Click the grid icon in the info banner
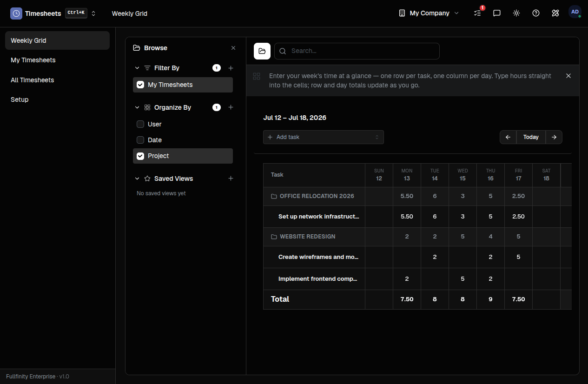The height and width of the screenshot is (384, 588). tap(257, 76)
